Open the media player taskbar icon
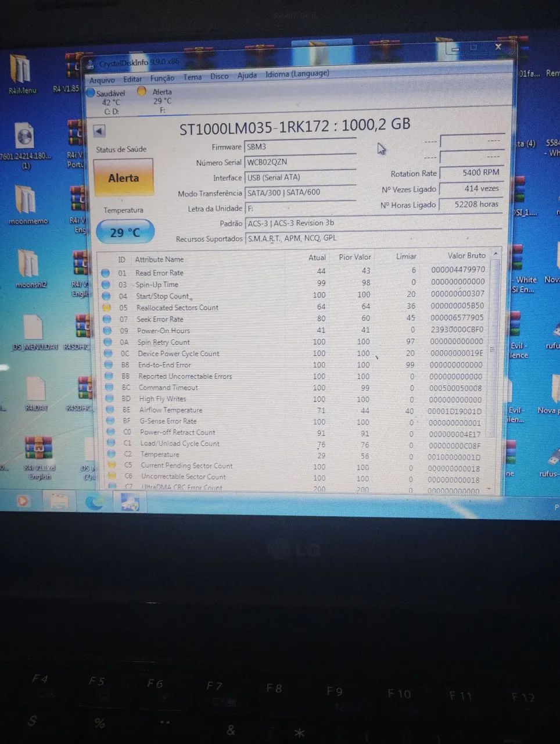Image resolution: width=560 pixels, height=744 pixels. click(x=23, y=500)
